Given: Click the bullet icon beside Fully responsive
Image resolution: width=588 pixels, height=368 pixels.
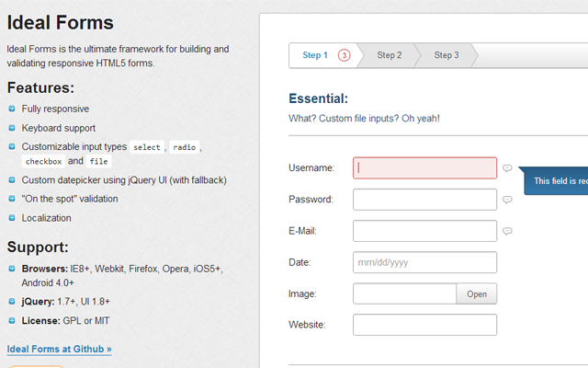Looking at the screenshot, I should (12, 109).
